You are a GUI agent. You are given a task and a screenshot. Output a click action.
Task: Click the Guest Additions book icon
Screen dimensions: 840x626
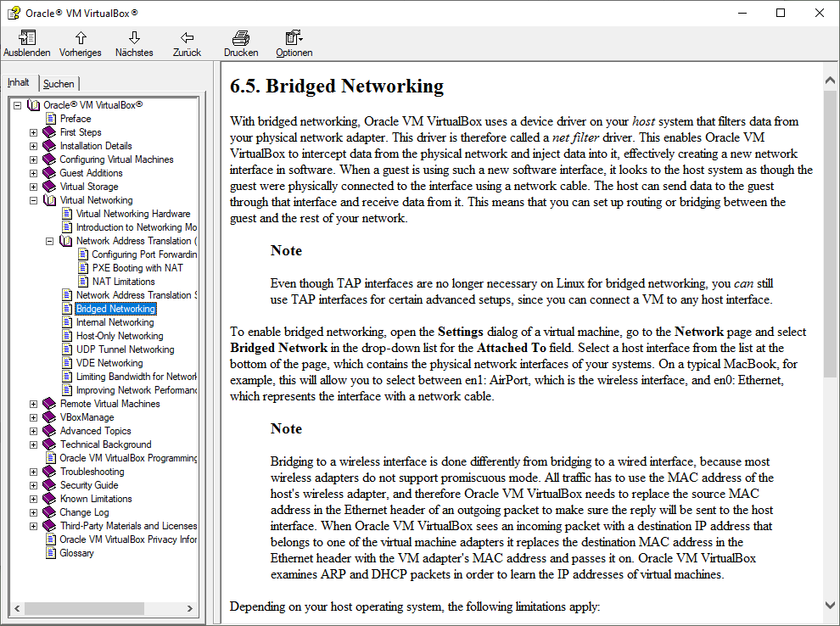49,173
